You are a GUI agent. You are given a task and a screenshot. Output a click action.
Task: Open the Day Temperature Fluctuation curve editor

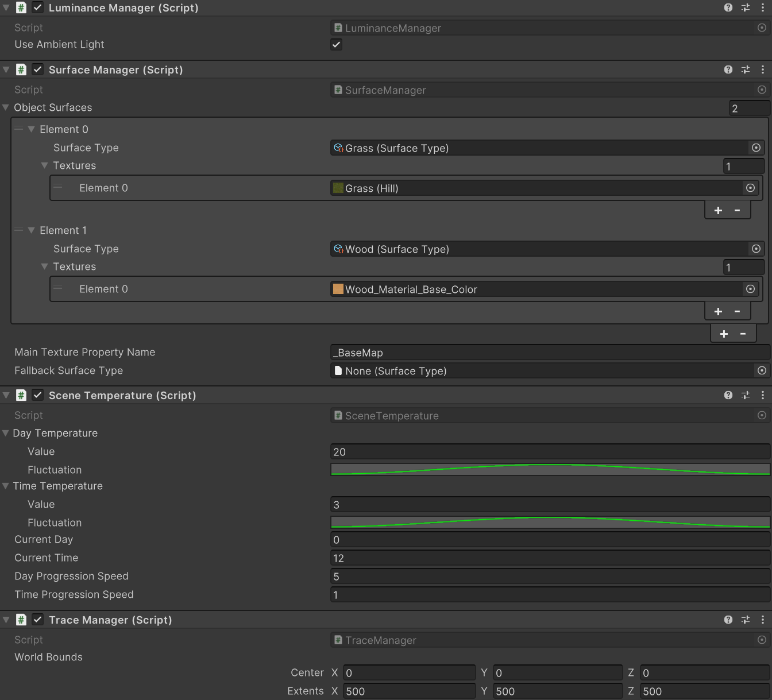tap(550, 470)
